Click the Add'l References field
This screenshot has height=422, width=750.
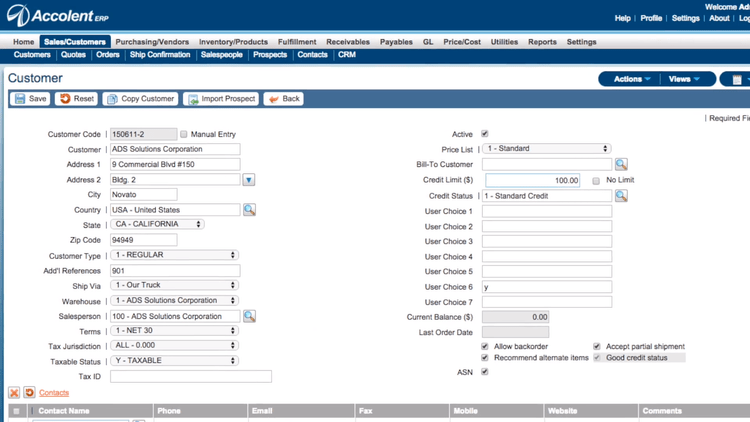(175, 271)
